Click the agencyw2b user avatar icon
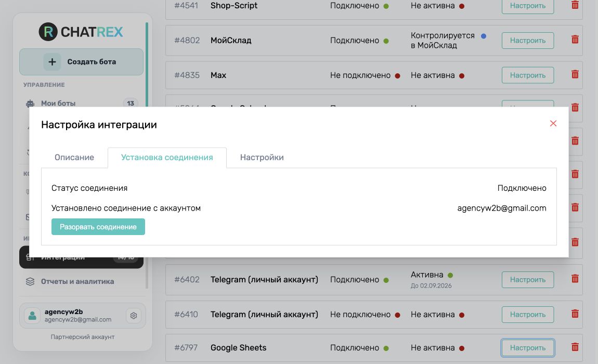The width and height of the screenshot is (598, 364). pyautogui.click(x=32, y=316)
